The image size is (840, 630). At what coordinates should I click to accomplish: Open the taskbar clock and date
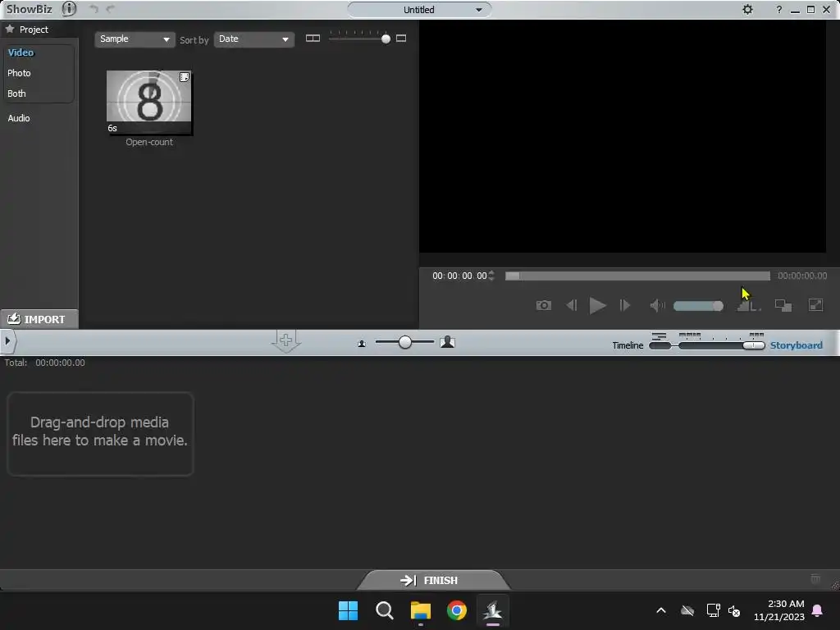point(779,610)
